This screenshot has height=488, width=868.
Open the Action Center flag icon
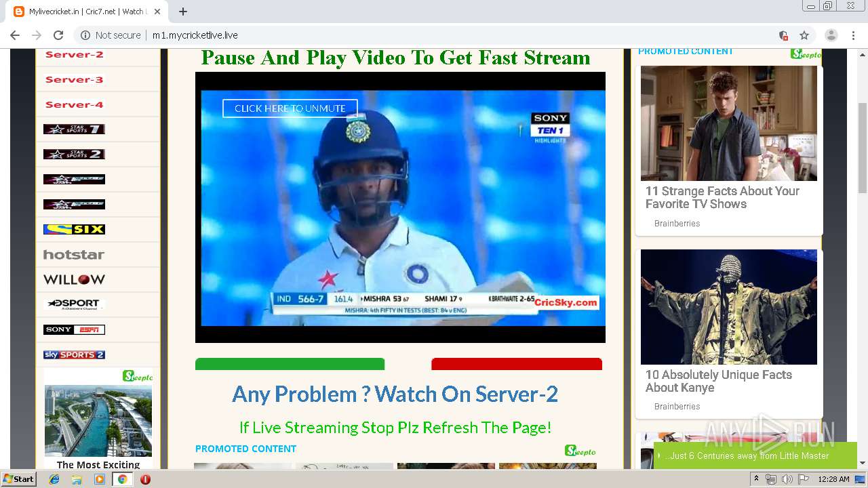804,479
